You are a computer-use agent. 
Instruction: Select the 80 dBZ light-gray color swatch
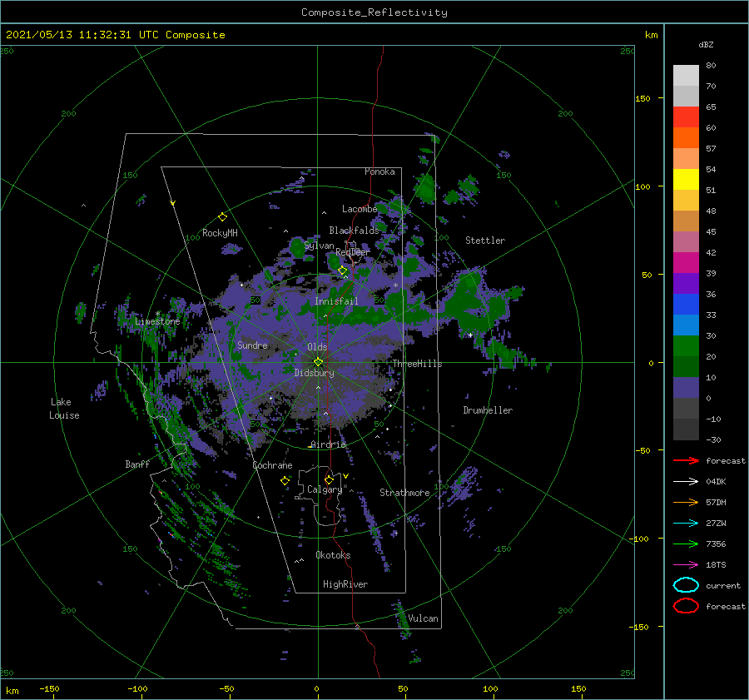pyautogui.click(x=686, y=75)
